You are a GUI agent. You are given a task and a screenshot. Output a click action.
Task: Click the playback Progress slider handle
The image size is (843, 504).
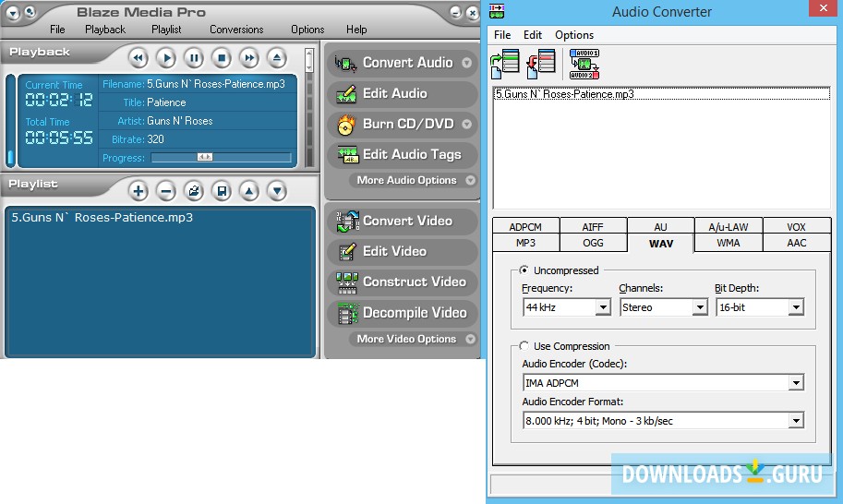tap(205, 157)
